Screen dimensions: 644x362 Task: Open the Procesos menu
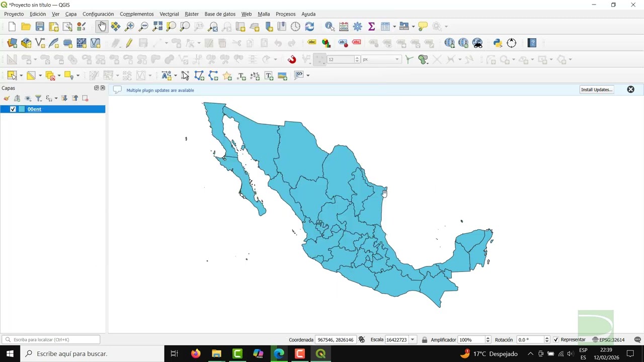point(286,14)
